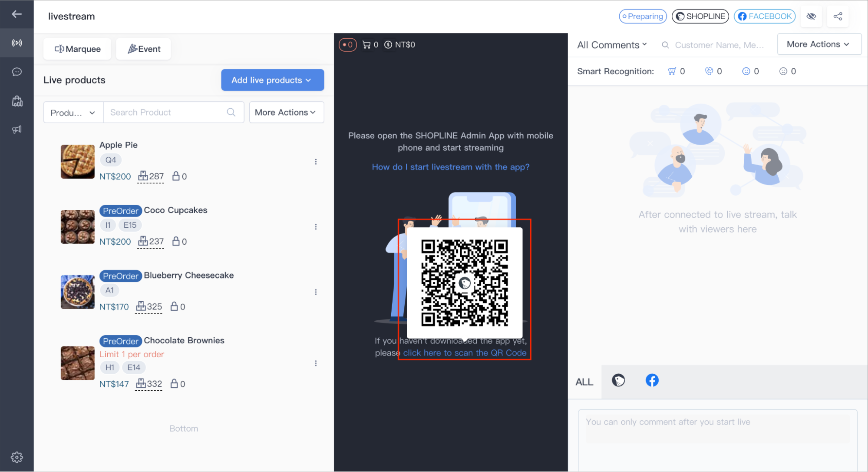Click here to scan the QR Code link

465,353
